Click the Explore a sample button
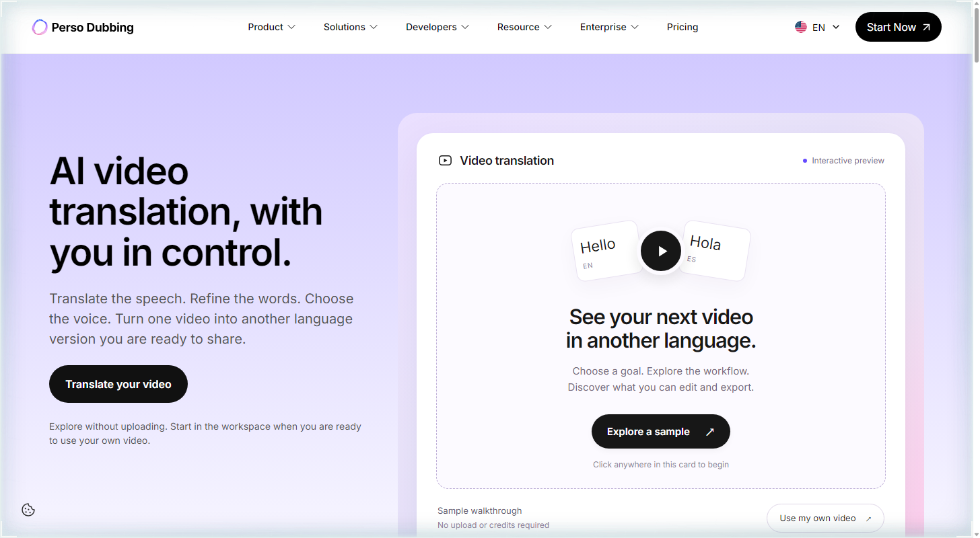The image size is (980, 538). tap(661, 432)
